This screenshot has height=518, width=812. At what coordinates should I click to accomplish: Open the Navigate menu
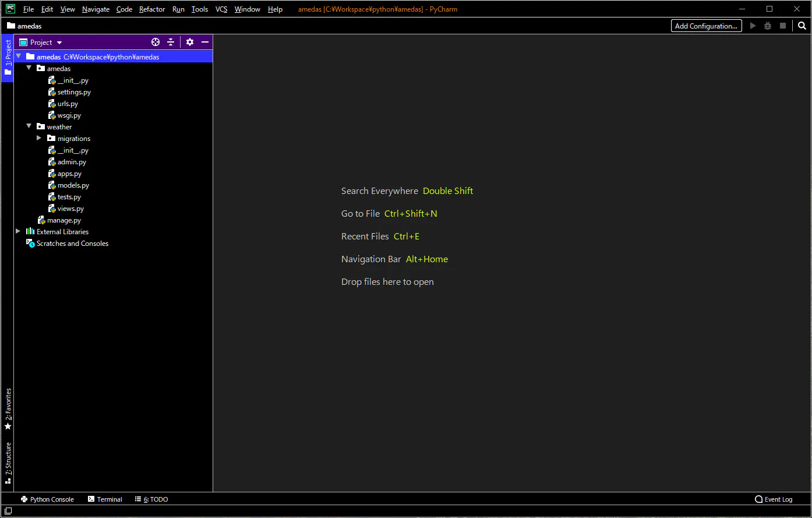(96, 9)
